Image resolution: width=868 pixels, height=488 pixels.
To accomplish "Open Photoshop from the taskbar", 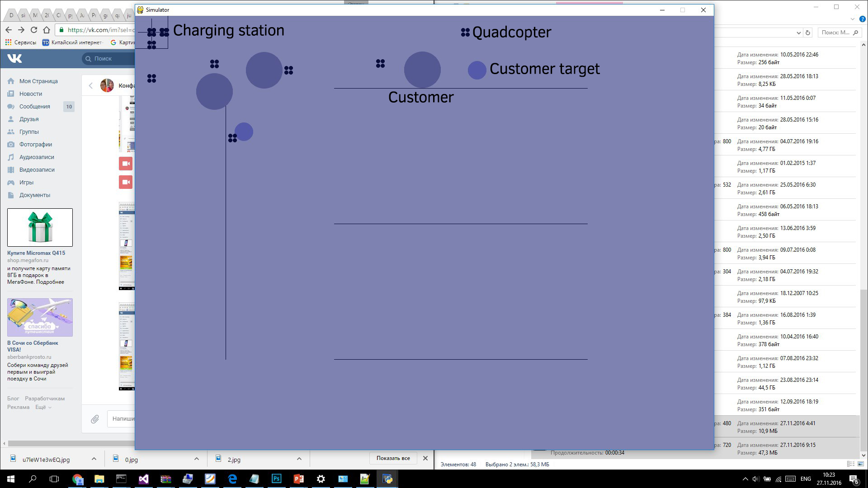I will (276, 479).
